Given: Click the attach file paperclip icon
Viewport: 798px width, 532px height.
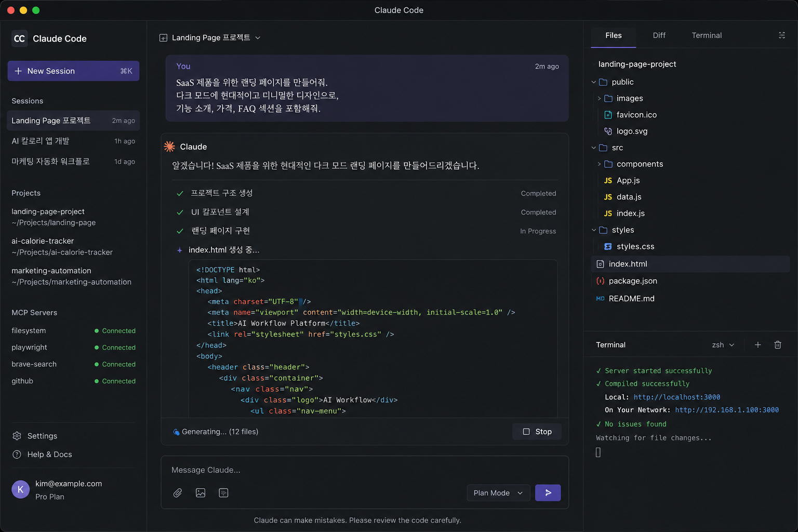Looking at the screenshot, I should point(178,493).
